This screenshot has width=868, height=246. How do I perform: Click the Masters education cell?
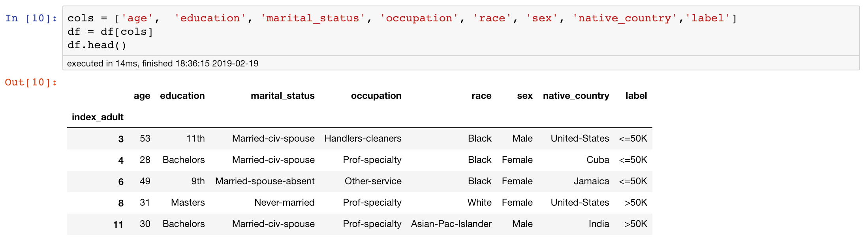(188, 202)
